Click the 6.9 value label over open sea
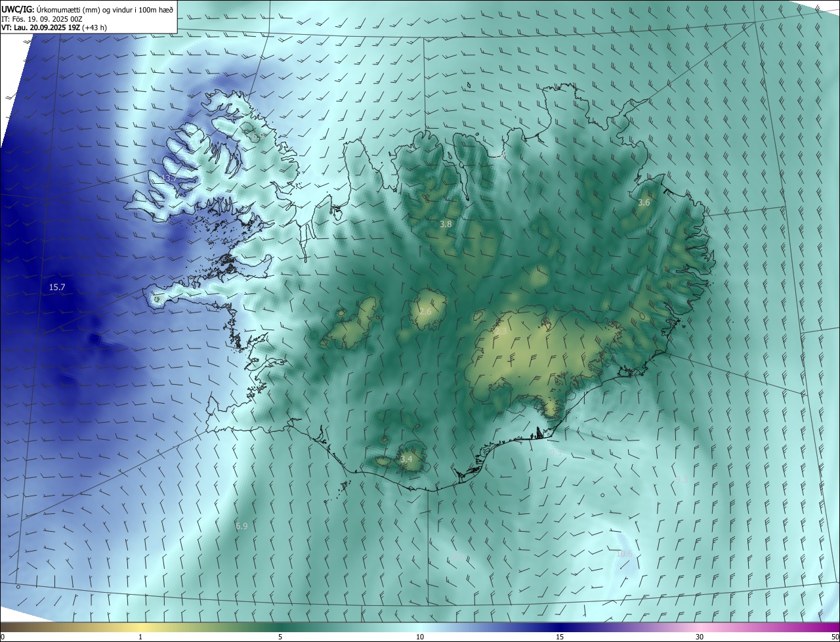Screen dimensions: 840x642 pyautogui.click(x=241, y=526)
